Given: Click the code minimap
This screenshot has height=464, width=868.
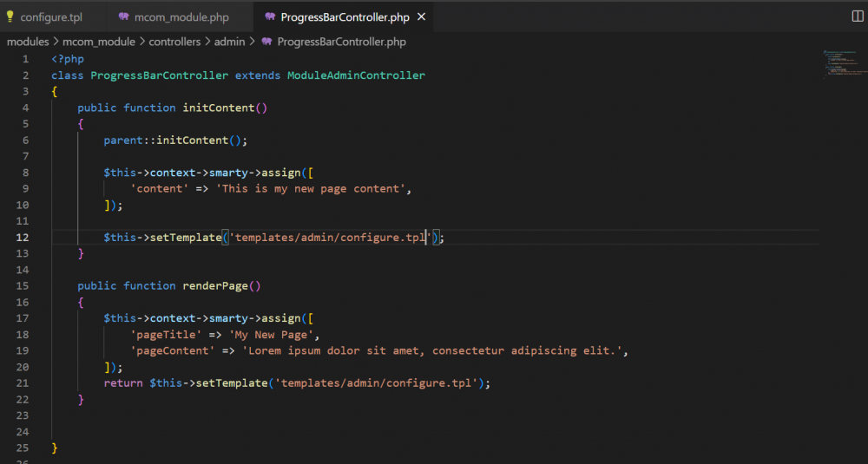Looking at the screenshot, I should pos(845,63).
